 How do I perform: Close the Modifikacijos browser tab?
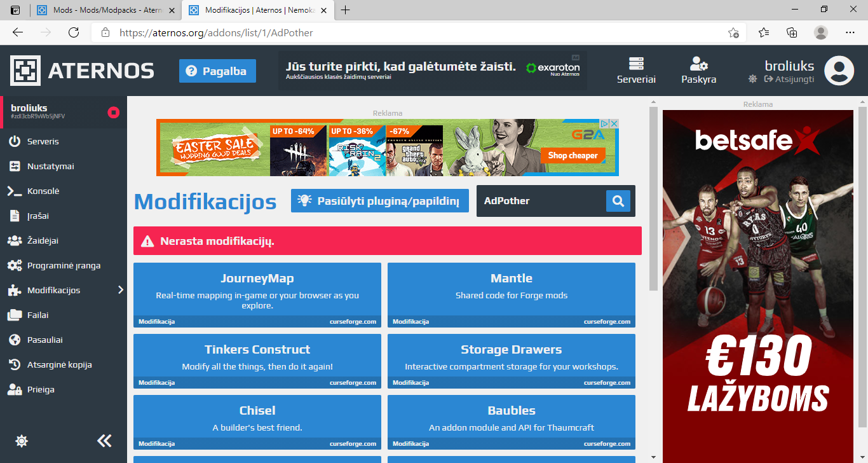323,10
